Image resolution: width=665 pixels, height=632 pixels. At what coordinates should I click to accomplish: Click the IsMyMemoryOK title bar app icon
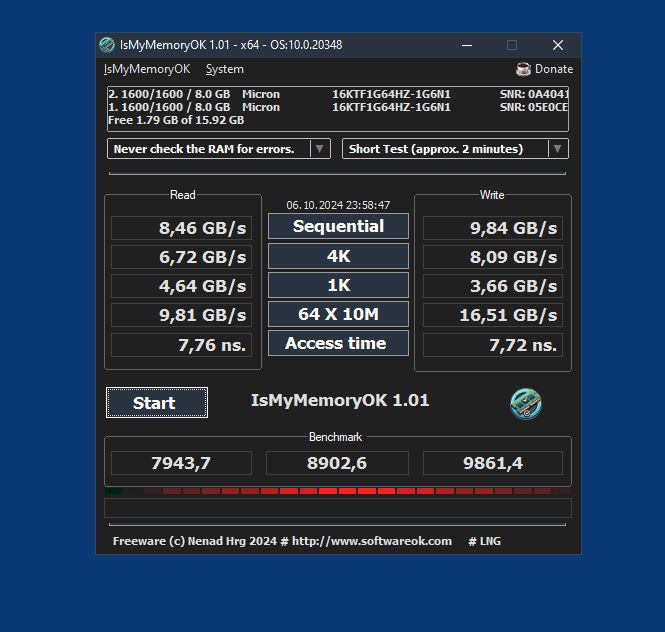pos(107,45)
